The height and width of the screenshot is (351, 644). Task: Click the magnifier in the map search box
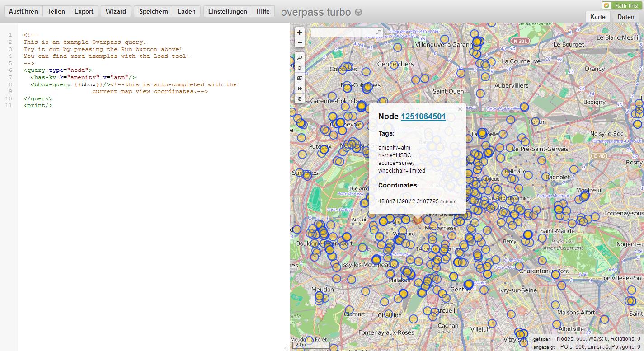[379, 32]
